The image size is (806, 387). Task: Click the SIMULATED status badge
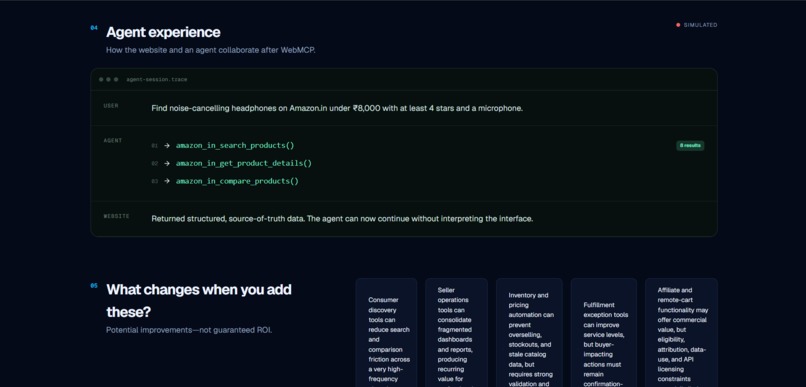pos(697,25)
